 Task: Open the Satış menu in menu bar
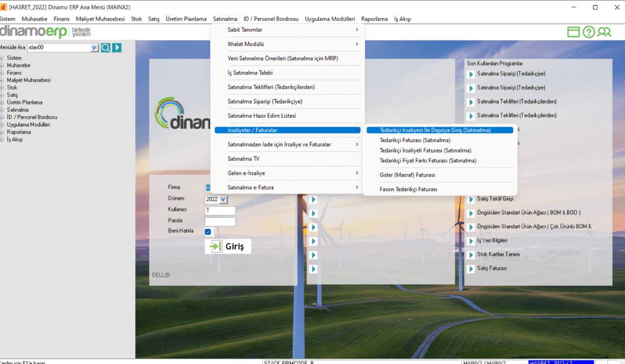pos(154,19)
